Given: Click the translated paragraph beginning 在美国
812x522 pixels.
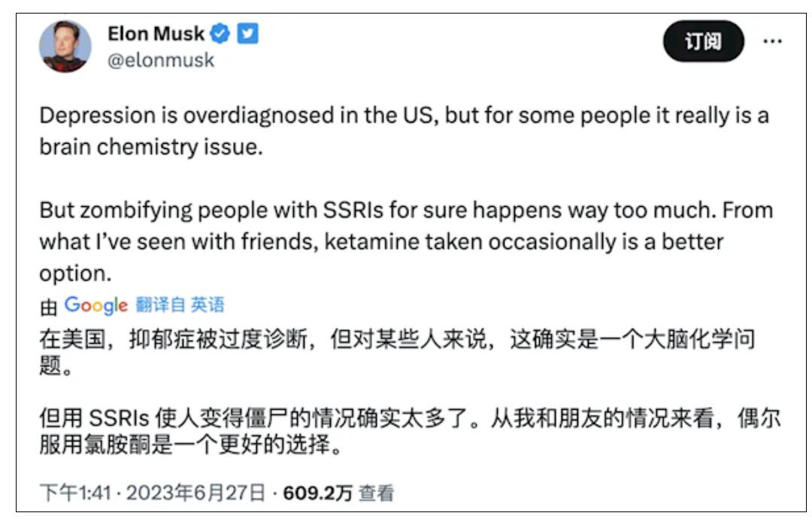Looking at the screenshot, I should [x=398, y=352].
